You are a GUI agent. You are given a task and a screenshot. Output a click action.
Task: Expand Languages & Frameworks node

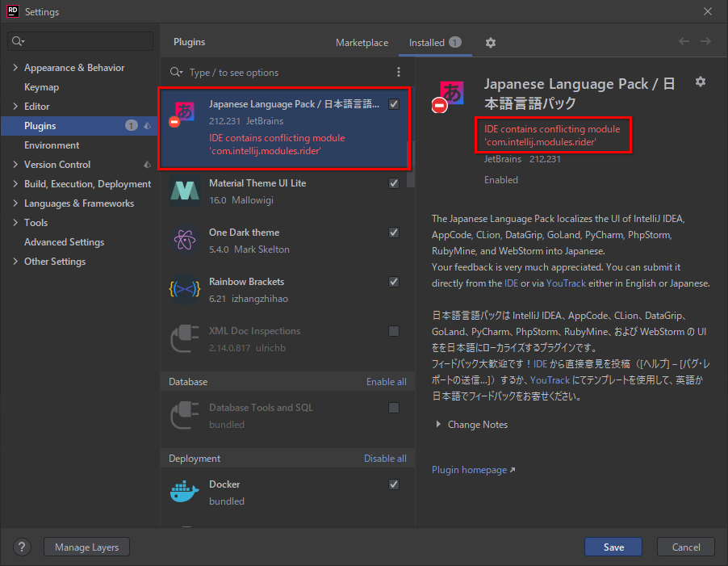click(x=15, y=203)
